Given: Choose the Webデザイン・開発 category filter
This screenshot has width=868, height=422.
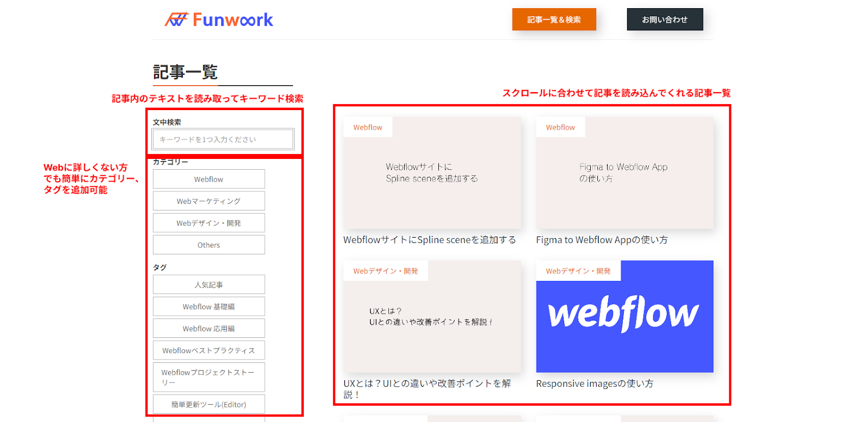Looking at the screenshot, I should click(209, 223).
